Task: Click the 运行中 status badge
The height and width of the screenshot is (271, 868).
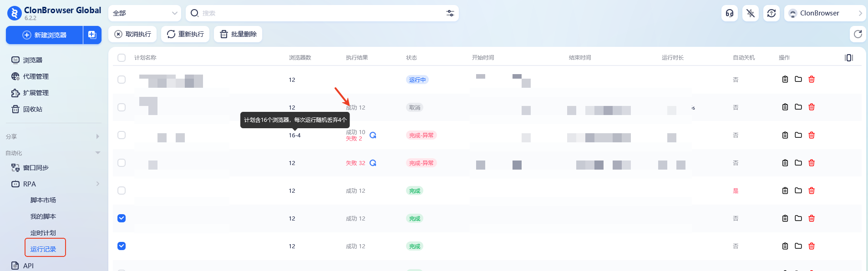Action: (417, 80)
